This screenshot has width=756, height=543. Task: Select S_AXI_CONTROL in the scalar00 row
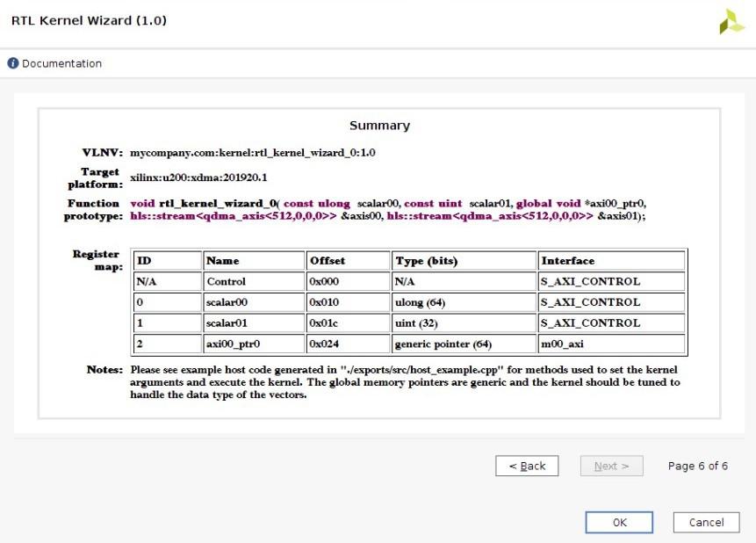pos(611,302)
